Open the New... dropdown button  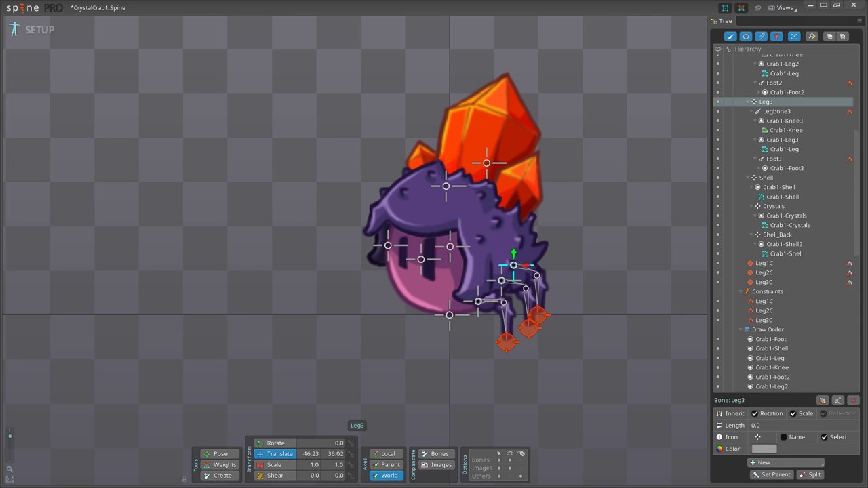(x=786, y=462)
